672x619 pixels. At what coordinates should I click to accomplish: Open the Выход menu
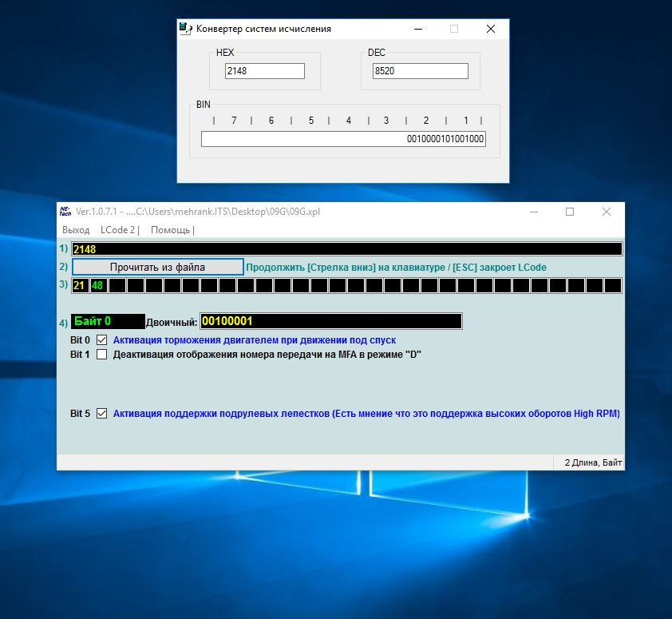pos(76,230)
